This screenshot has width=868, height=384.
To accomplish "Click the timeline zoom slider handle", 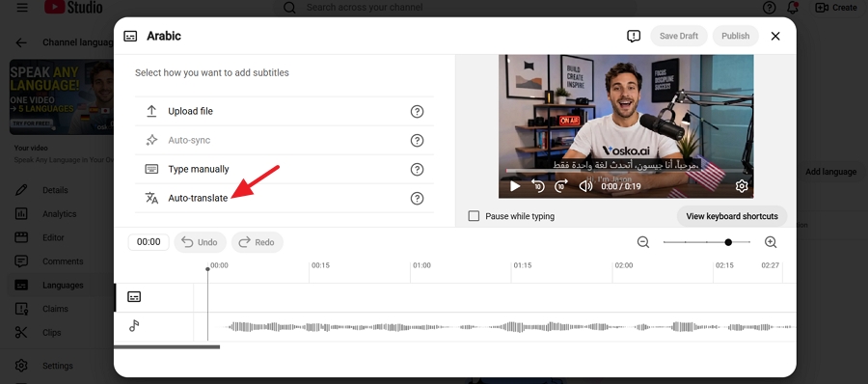I will (728, 242).
